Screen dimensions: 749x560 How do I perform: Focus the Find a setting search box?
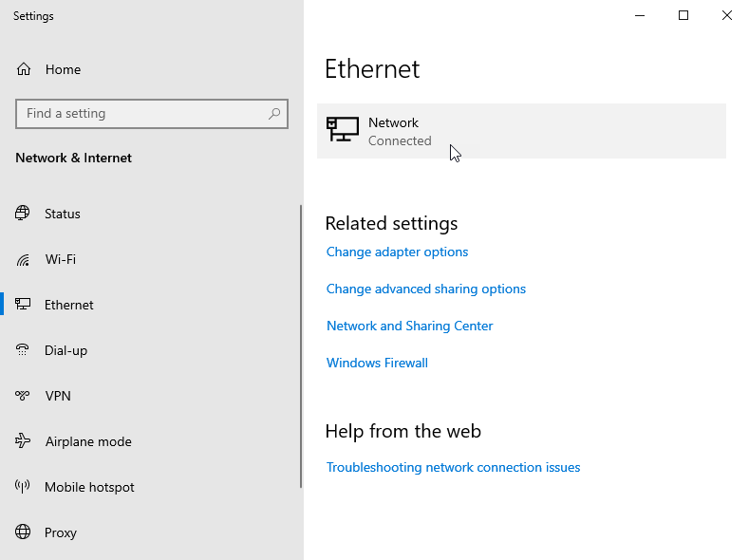152,114
